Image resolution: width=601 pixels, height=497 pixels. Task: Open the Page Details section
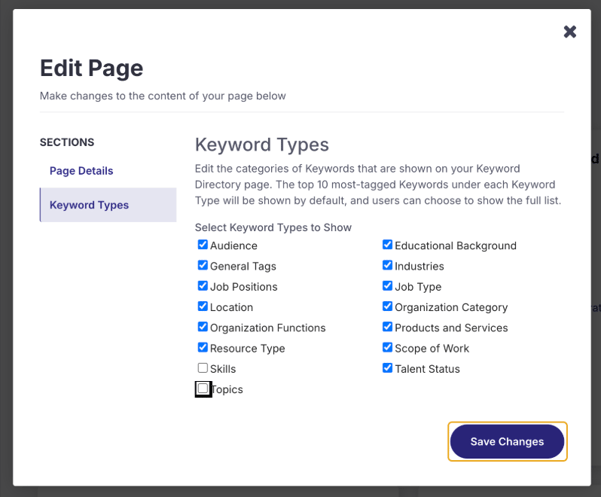[81, 171]
